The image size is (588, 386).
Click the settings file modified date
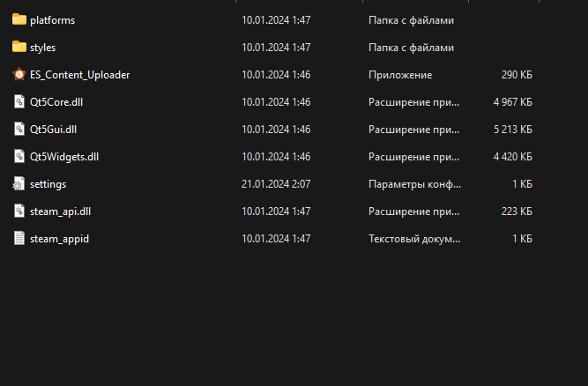(x=275, y=184)
